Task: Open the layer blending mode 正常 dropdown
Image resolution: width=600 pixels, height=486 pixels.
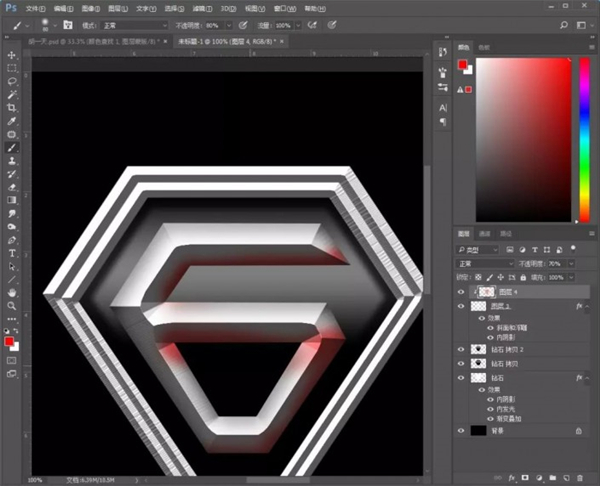Action: [x=483, y=262]
